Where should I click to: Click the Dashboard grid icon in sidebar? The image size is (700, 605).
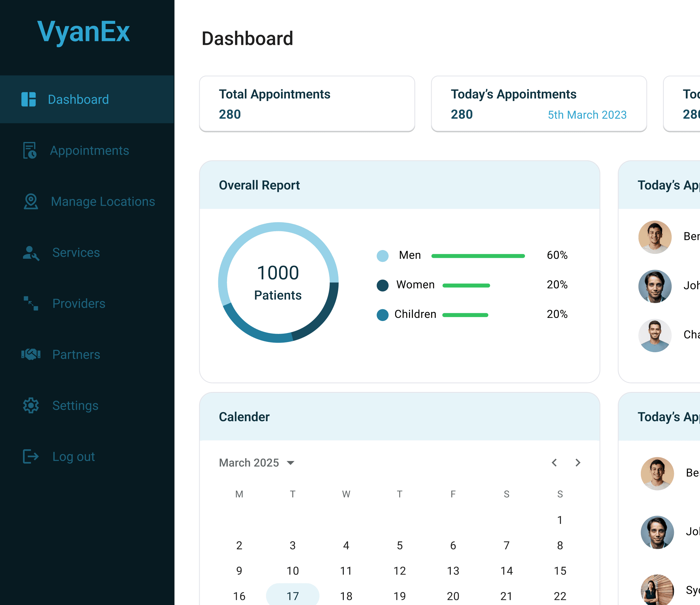pyautogui.click(x=28, y=99)
